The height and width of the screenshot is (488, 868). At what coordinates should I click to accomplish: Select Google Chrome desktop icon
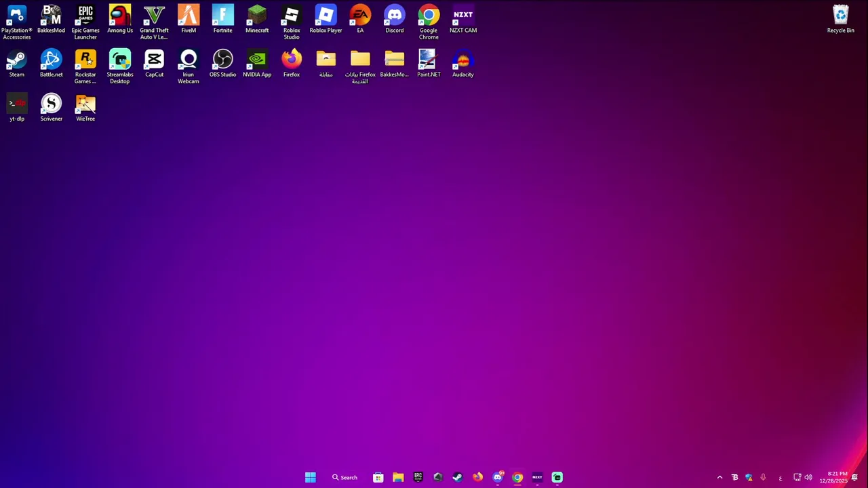click(429, 22)
